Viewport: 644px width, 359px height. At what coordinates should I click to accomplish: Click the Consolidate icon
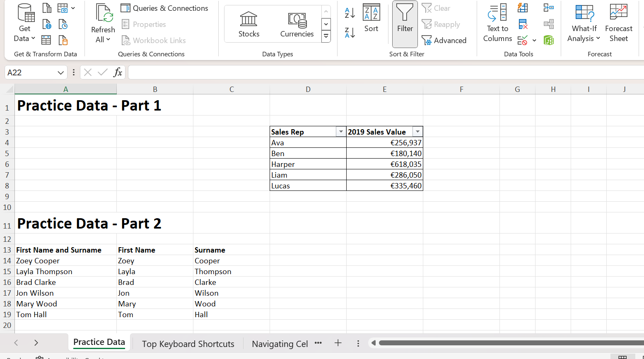click(x=549, y=8)
